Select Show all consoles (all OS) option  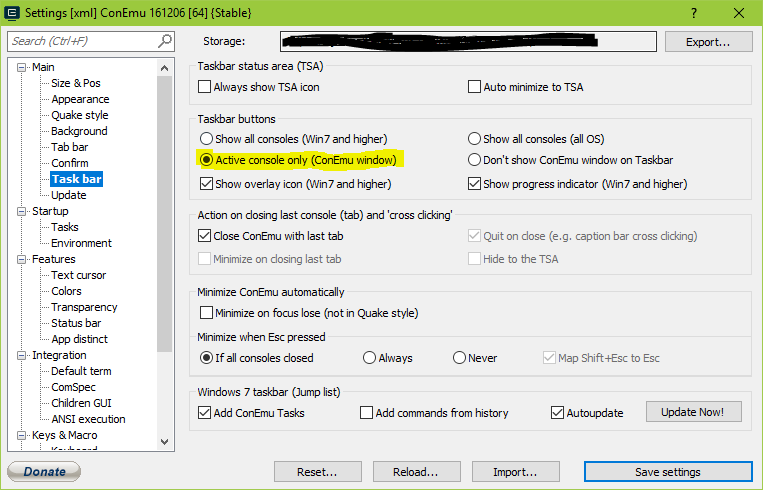click(x=475, y=139)
